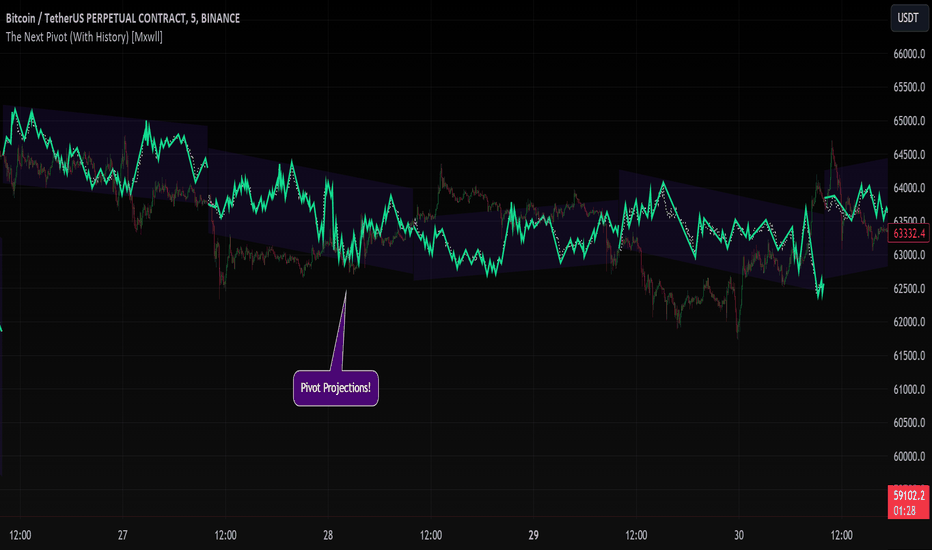Click the 62000.0 price axis label
Image resolution: width=932 pixels, height=550 pixels.
(x=909, y=322)
